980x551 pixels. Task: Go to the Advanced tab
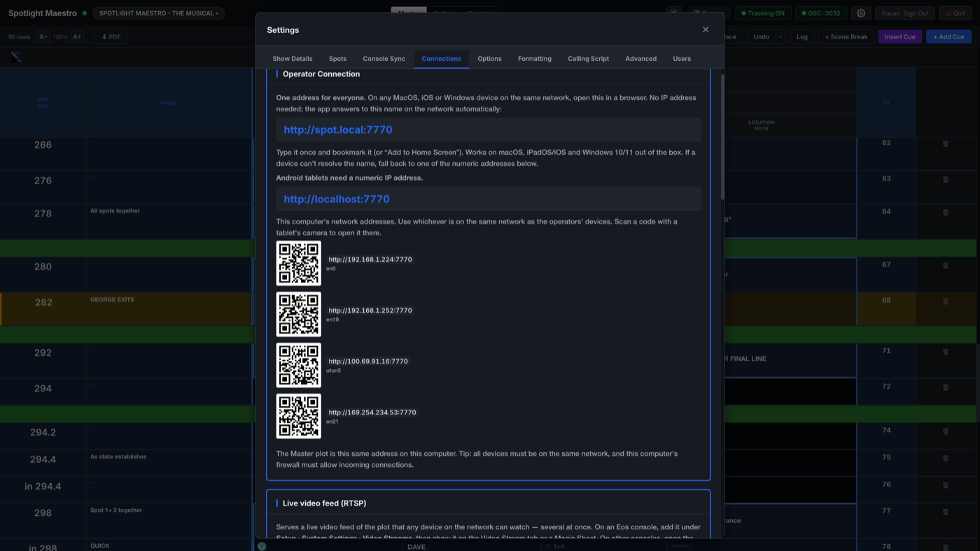click(x=640, y=59)
